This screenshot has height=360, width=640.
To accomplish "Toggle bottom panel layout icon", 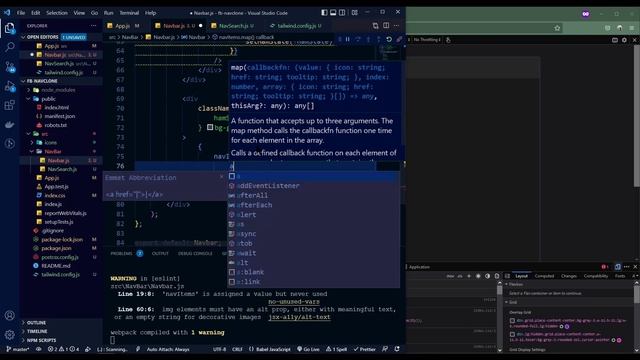I will pyautogui.click(x=333, y=13).
